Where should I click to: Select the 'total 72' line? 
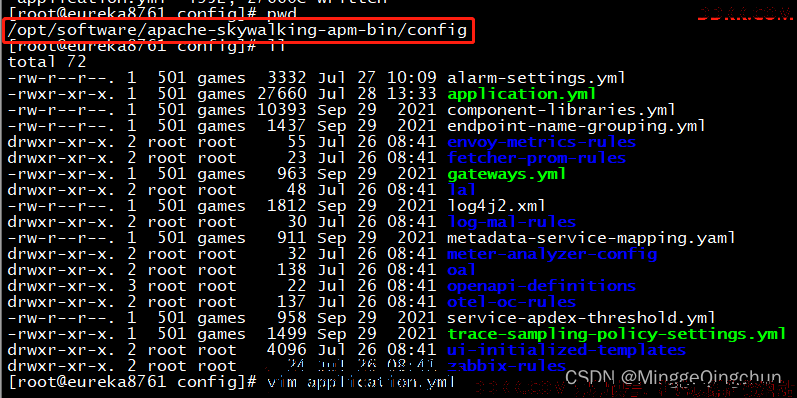47,62
